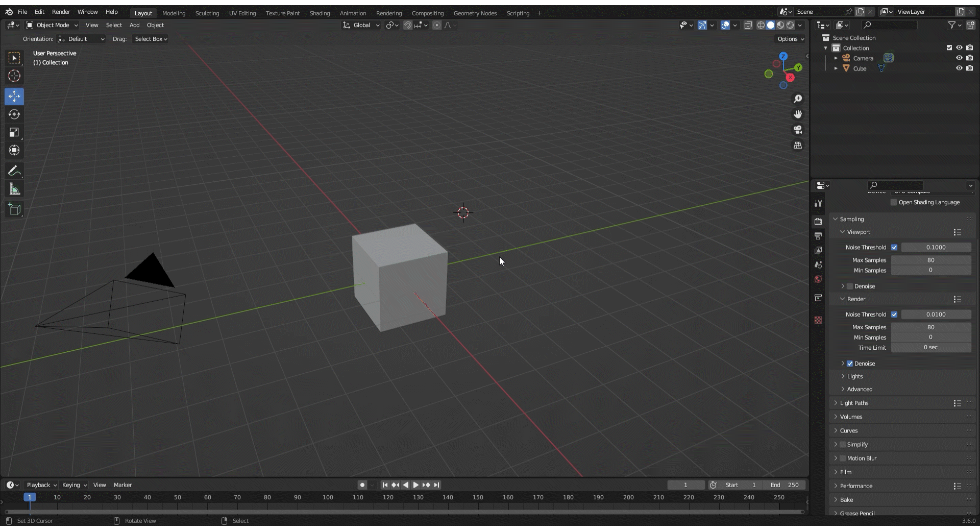Expand the Light Paths panel
The image size is (980, 531).
854,403
